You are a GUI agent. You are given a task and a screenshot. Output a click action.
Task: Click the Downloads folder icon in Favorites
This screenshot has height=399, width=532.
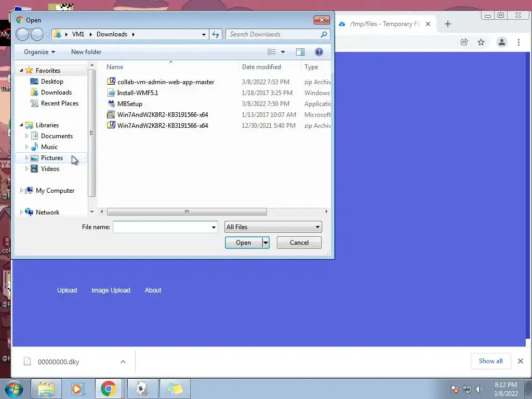34,92
